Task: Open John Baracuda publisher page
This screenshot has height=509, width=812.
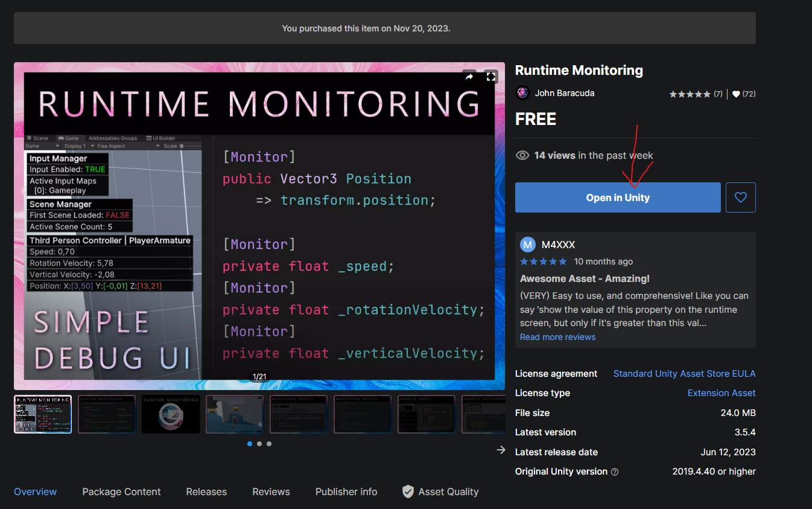Action: tap(565, 93)
